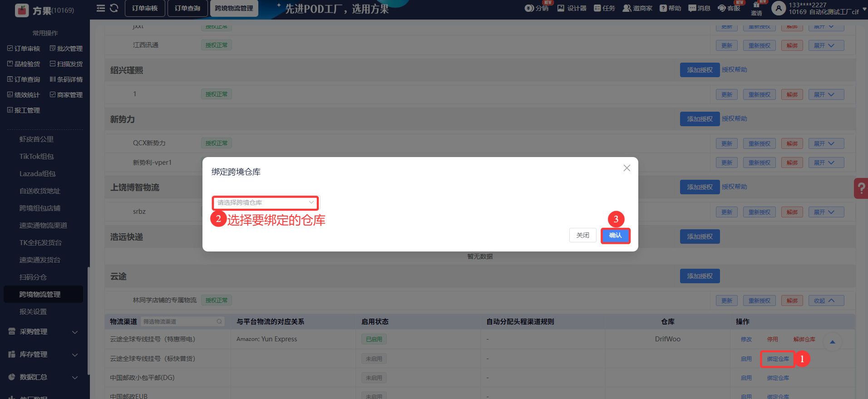Open 批次管理 shortcut in the sidebar
This screenshot has width=868, height=399.
coord(66,49)
